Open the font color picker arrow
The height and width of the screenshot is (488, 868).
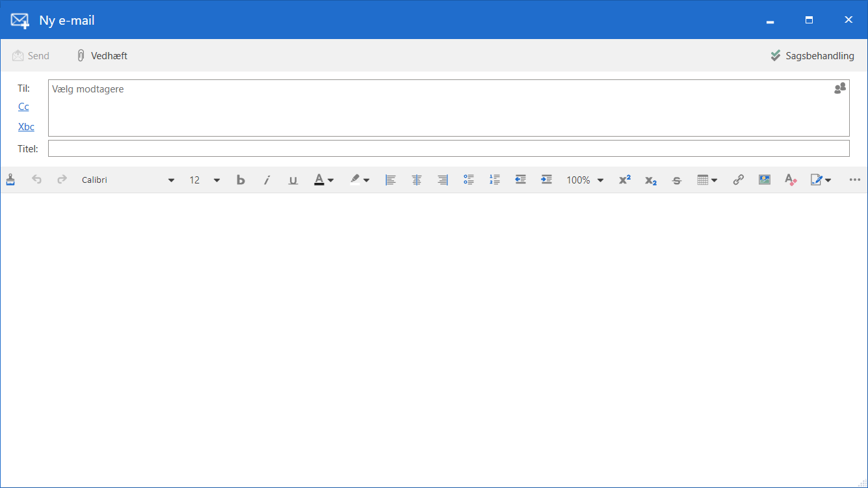click(x=331, y=180)
